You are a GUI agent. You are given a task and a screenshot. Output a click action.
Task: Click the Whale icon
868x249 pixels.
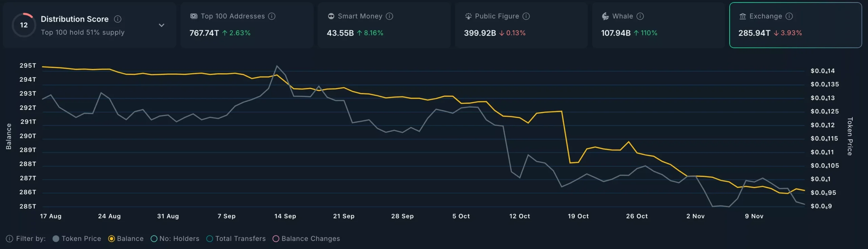(x=605, y=16)
